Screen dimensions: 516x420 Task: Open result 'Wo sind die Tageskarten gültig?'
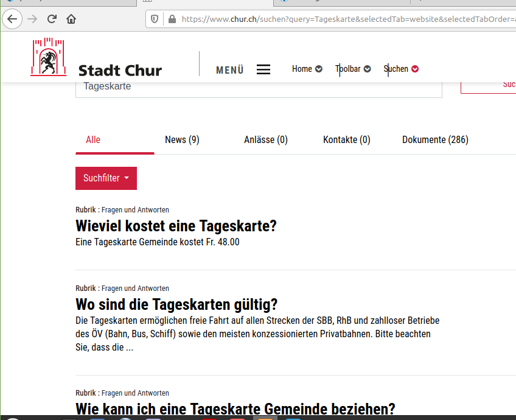(x=176, y=304)
